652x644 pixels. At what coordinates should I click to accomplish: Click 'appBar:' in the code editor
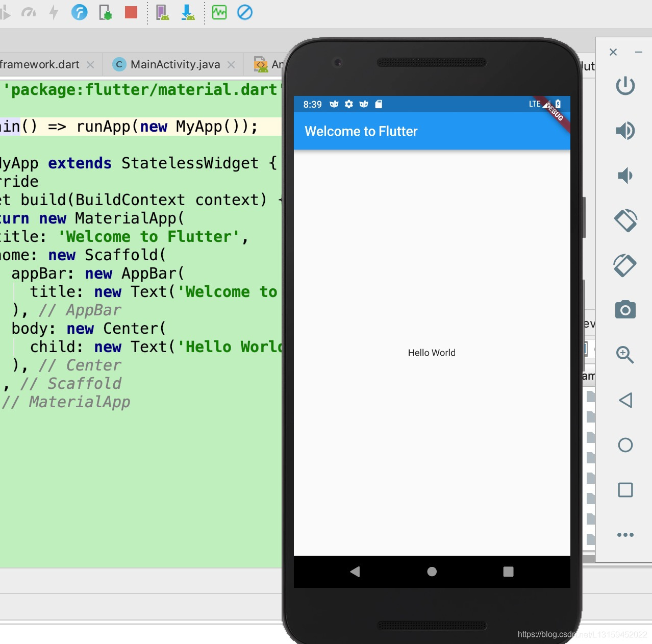[43, 274]
